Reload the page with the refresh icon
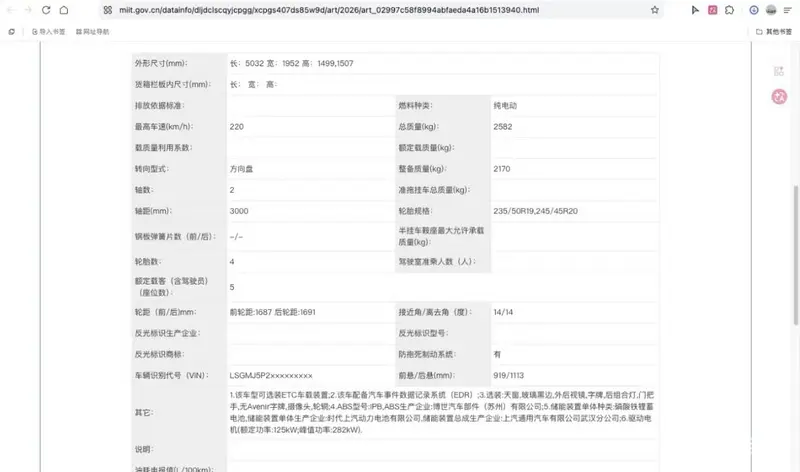This screenshot has height=472, width=800. (46, 10)
